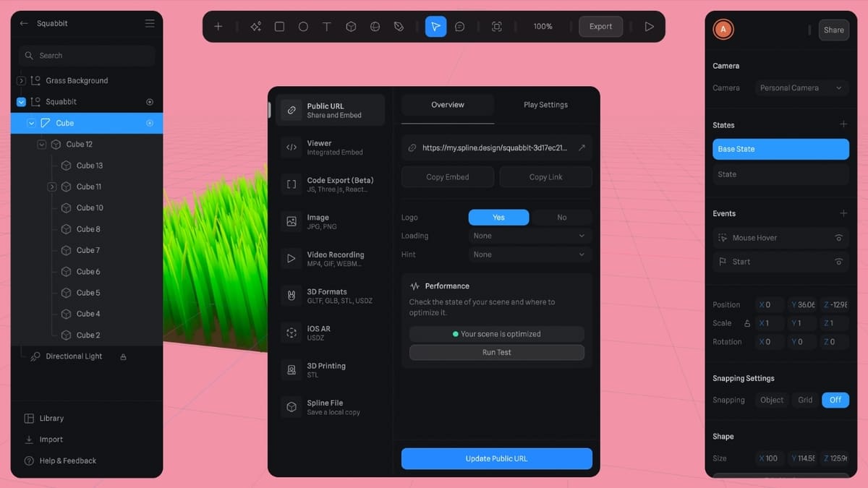The image size is (868, 488).
Task: Open the Hint dropdown
Action: pos(529,254)
